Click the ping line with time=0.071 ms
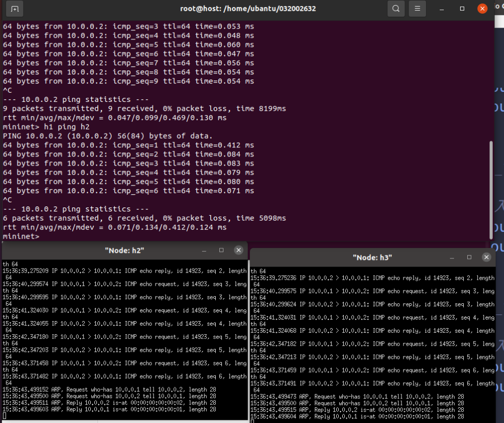Viewport: 504px width, 423px height. coord(129,191)
